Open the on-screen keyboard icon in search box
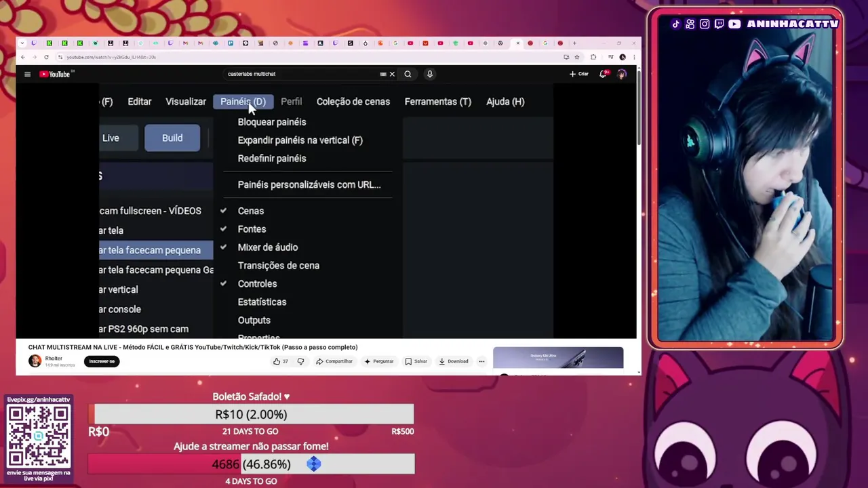 [x=383, y=74]
